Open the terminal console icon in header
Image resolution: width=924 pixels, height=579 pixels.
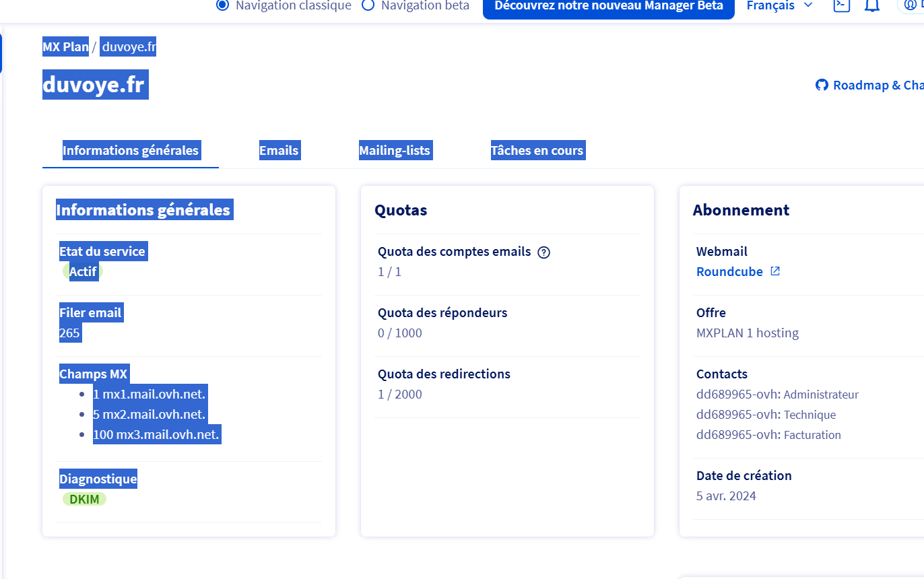(841, 5)
